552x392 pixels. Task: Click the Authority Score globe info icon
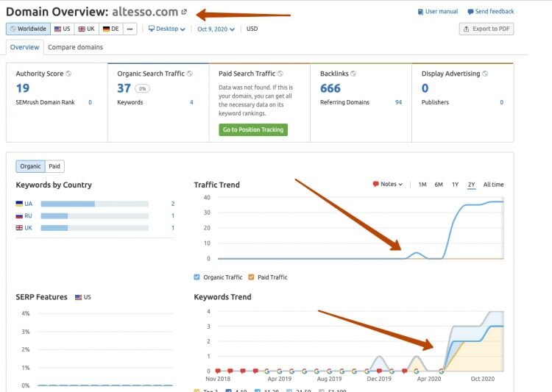(x=68, y=74)
